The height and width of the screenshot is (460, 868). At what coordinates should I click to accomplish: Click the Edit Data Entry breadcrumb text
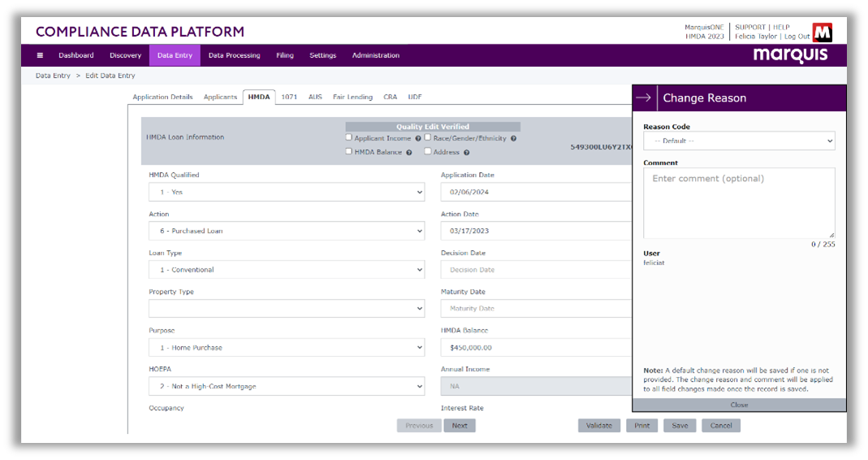(x=110, y=76)
